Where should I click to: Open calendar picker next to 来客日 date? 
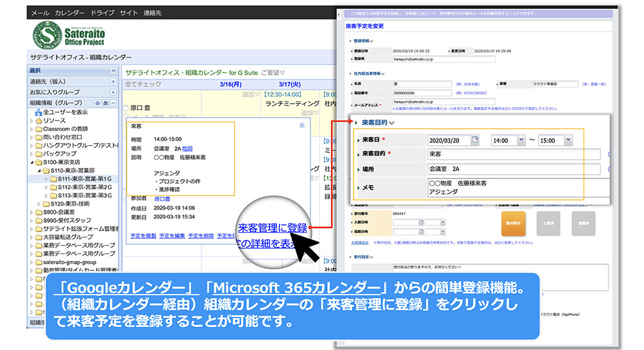[x=475, y=140]
